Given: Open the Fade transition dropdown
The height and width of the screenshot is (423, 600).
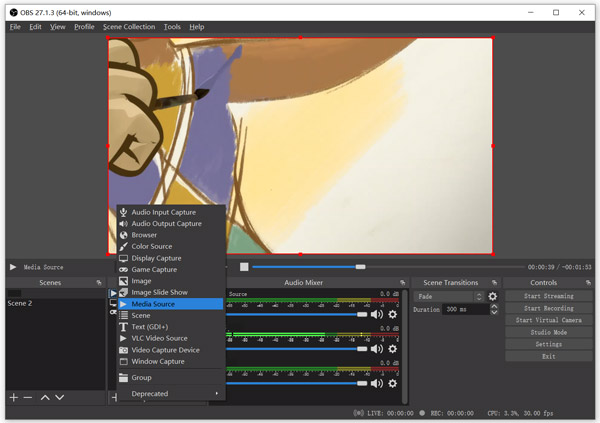Looking at the screenshot, I should click(448, 296).
